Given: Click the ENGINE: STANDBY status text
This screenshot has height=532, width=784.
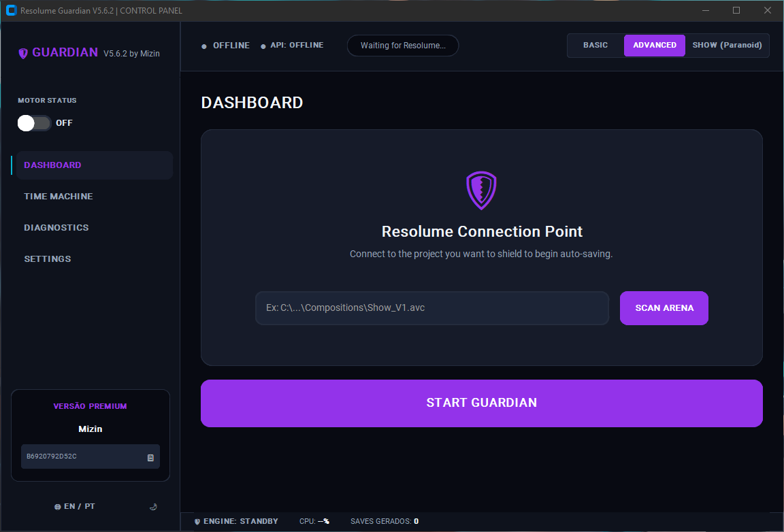Looking at the screenshot, I should [240, 522].
